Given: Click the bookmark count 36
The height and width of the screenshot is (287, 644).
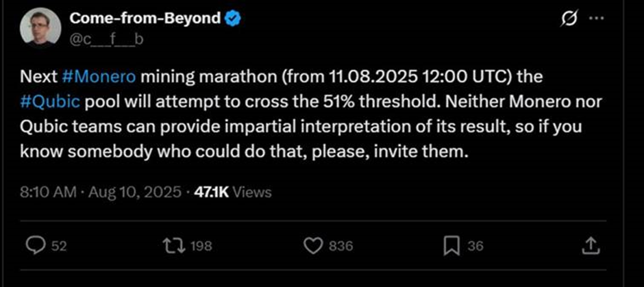Looking at the screenshot, I should [x=475, y=246].
